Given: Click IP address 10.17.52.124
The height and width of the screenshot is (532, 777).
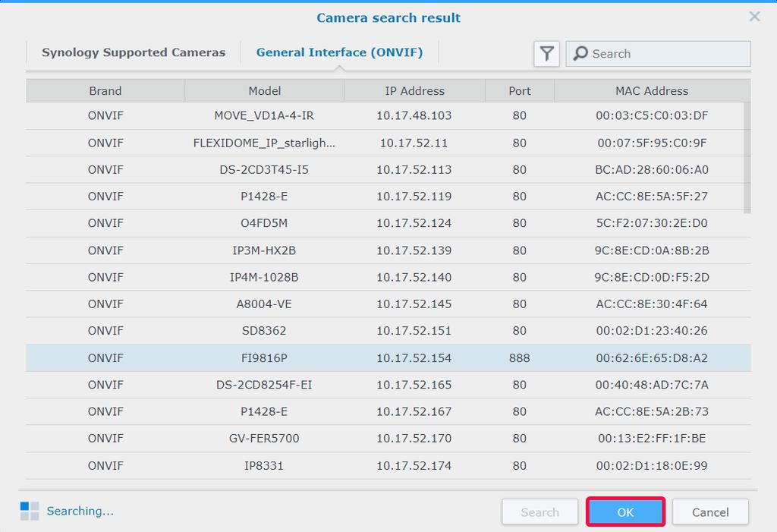Looking at the screenshot, I should (414, 224).
